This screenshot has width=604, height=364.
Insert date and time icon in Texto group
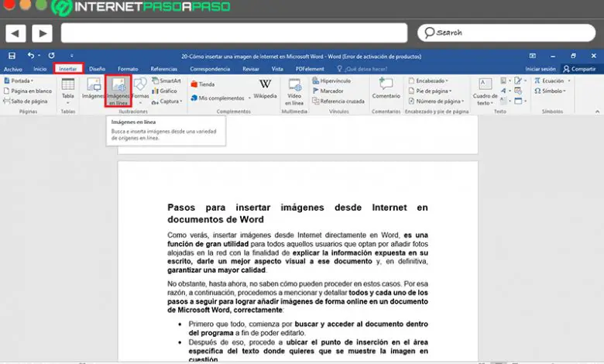tap(518, 91)
